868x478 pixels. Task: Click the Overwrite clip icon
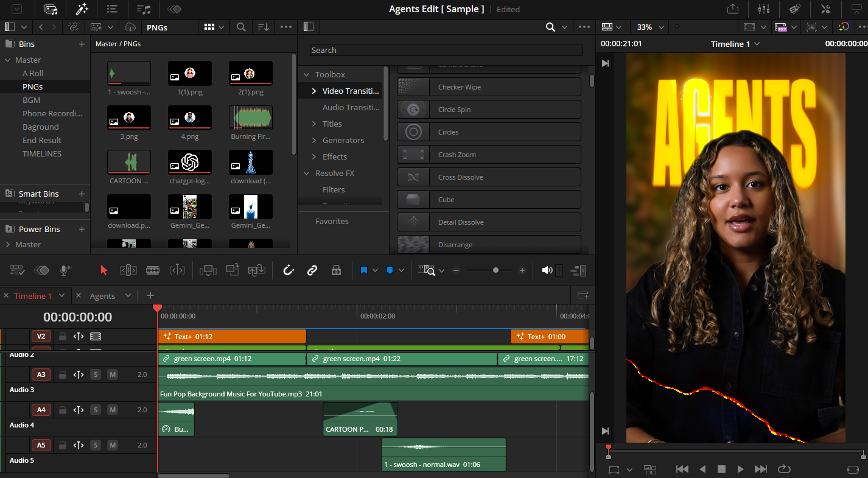pyautogui.click(x=232, y=270)
